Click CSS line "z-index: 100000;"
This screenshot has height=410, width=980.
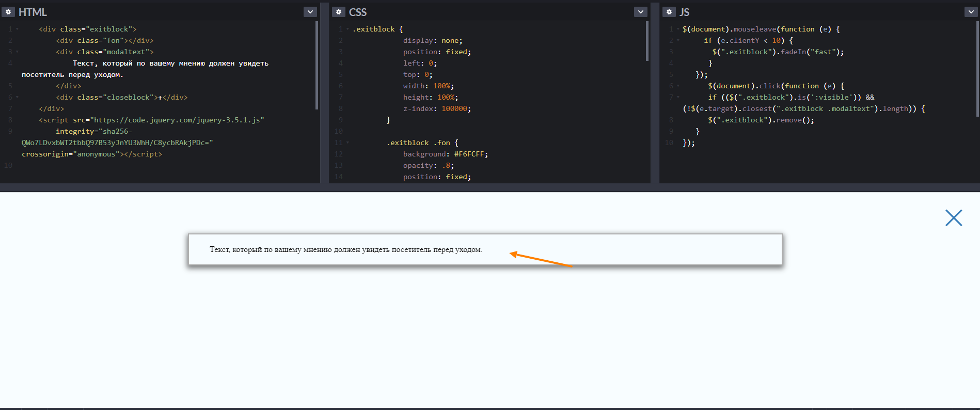coord(437,109)
